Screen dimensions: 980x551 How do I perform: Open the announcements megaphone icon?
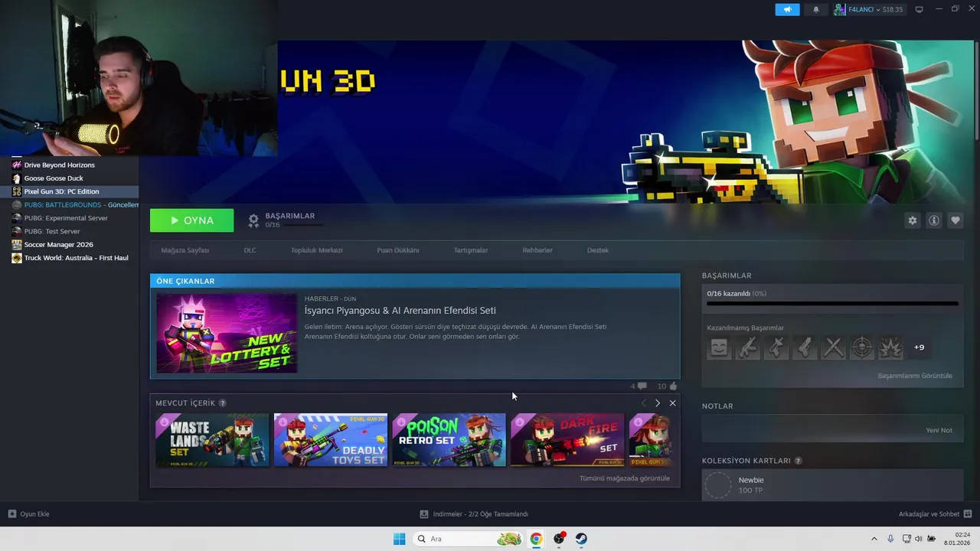coord(787,9)
